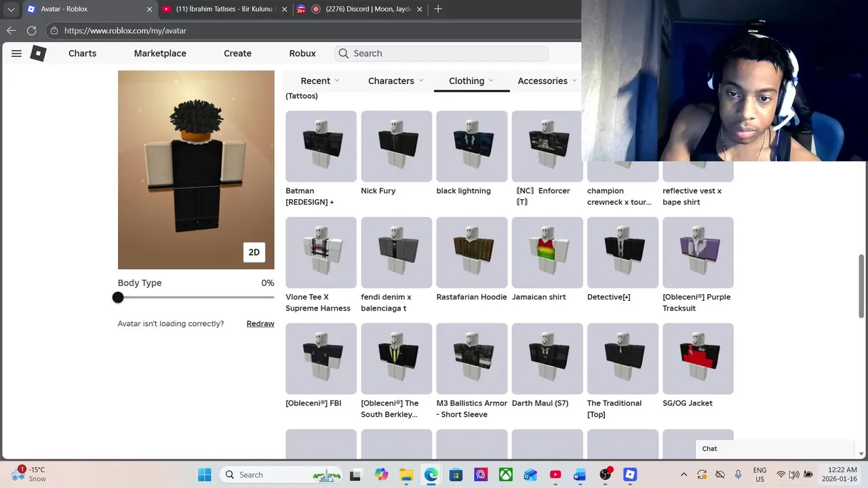The width and height of the screenshot is (868, 488).
Task: Click the 'champion crewneck x tour...' label
Action: coord(619,197)
